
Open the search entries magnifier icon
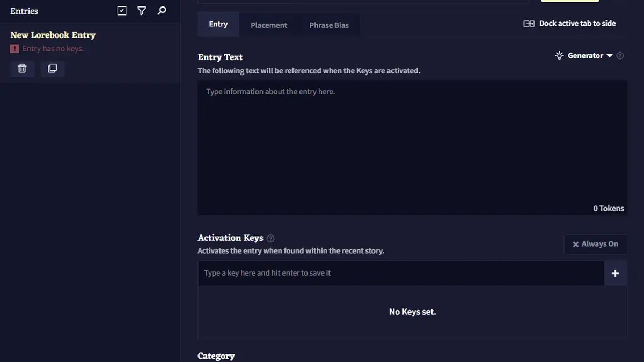[162, 11]
